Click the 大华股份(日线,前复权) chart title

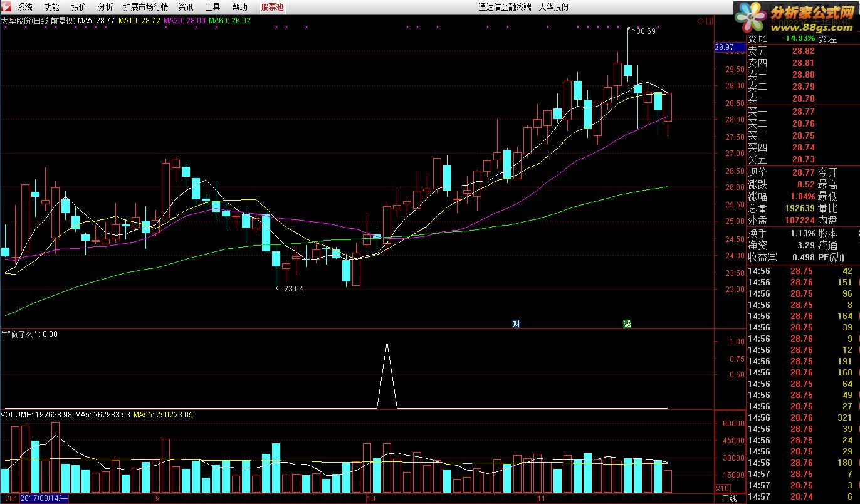(x=38, y=21)
